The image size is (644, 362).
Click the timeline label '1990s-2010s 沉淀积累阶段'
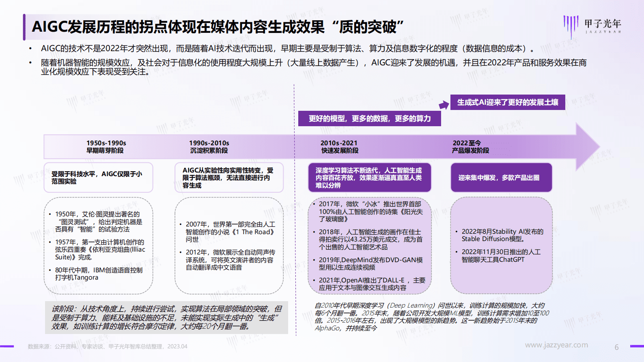(x=209, y=147)
